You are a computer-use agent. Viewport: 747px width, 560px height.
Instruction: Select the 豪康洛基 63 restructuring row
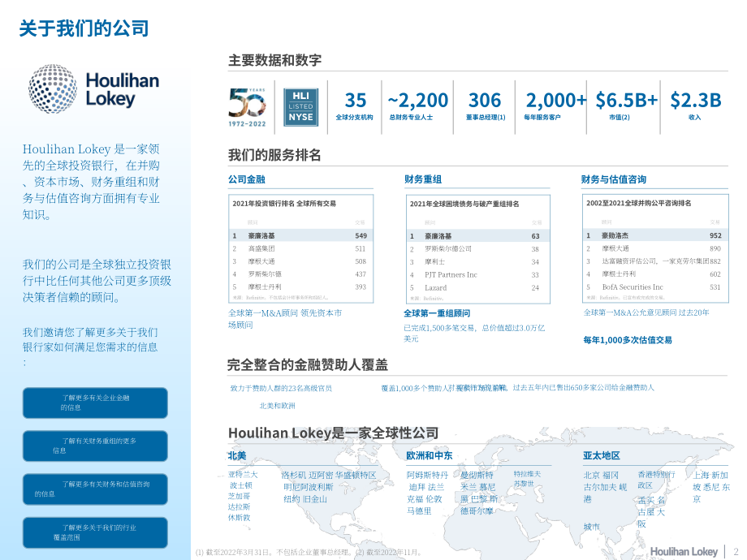pos(477,236)
